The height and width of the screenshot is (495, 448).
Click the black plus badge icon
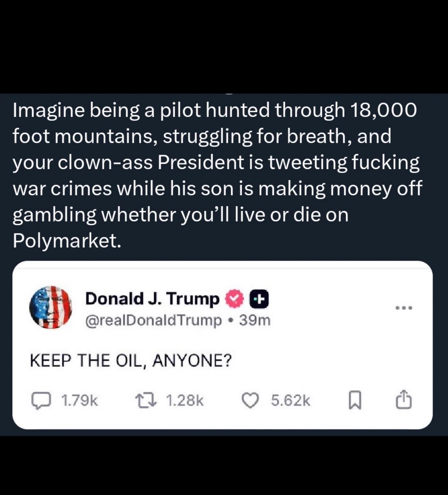click(x=259, y=299)
